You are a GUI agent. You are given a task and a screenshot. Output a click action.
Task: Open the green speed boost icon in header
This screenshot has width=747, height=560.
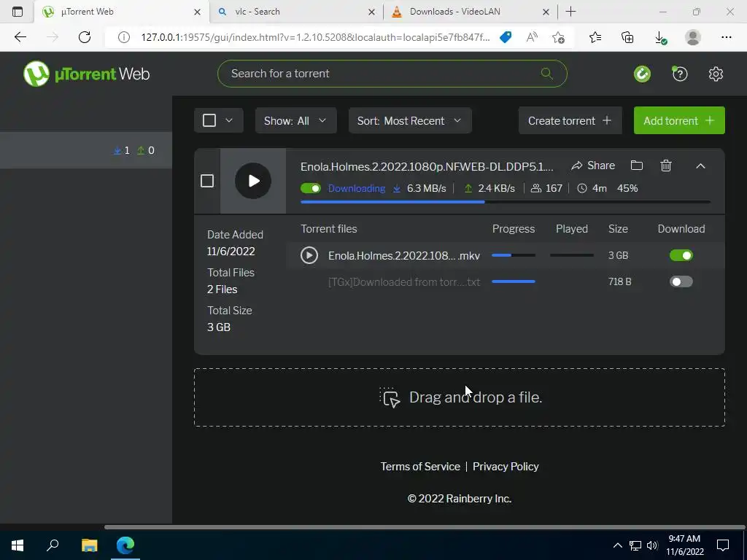(642, 74)
